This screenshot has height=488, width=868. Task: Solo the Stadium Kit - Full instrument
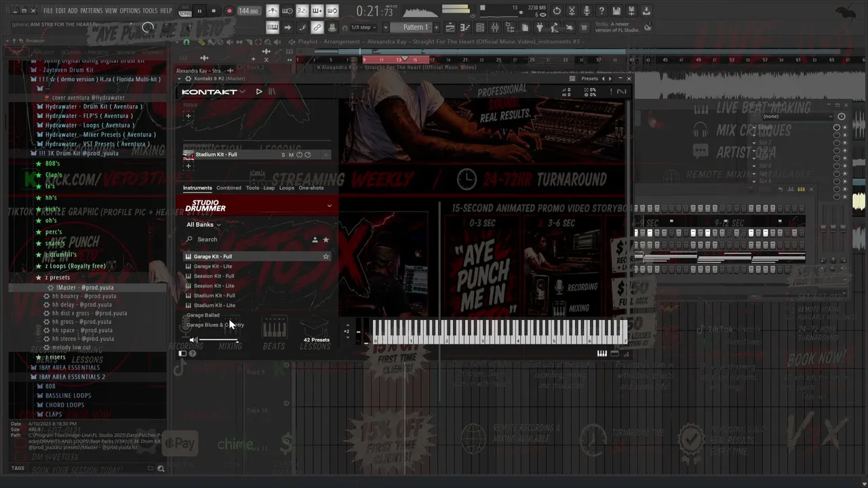coord(283,155)
